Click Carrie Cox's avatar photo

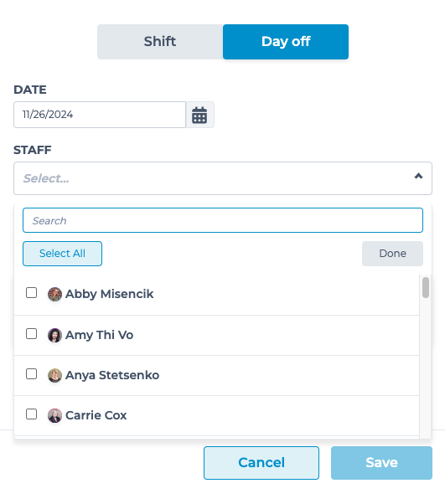(x=54, y=415)
